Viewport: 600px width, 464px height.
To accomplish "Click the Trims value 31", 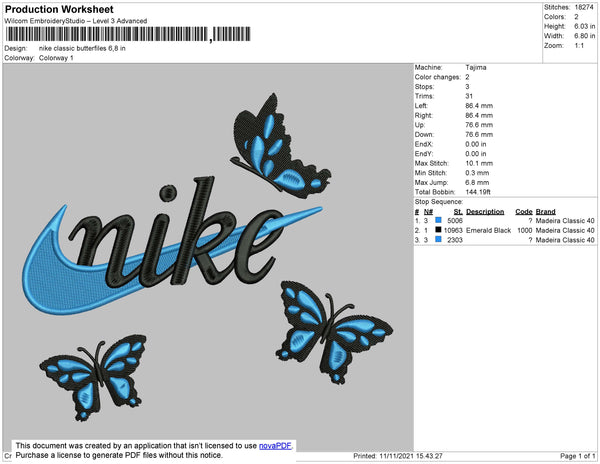I will [469, 96].
